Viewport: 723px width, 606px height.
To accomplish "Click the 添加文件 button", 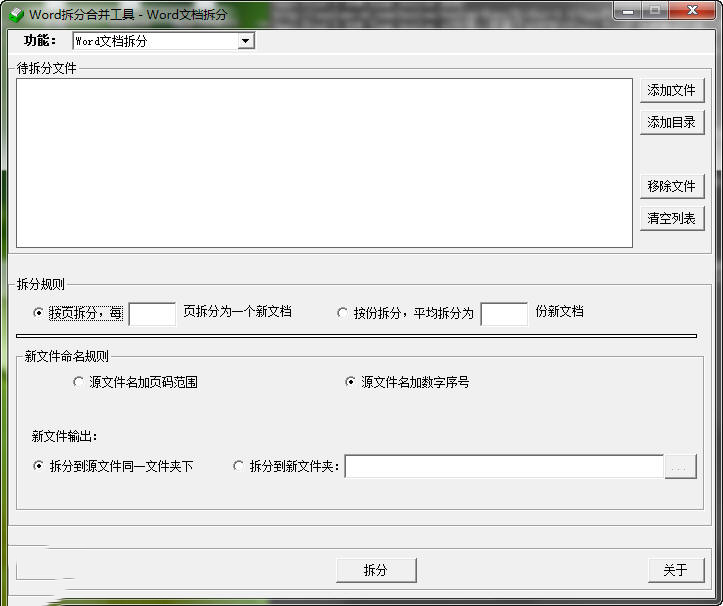I will tap(672, 90).
